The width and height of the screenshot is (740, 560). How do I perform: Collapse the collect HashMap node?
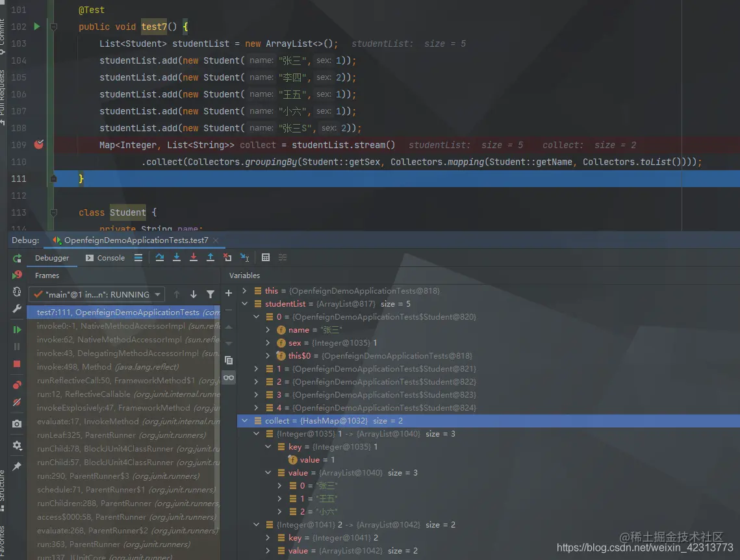(x=244, y=420)
